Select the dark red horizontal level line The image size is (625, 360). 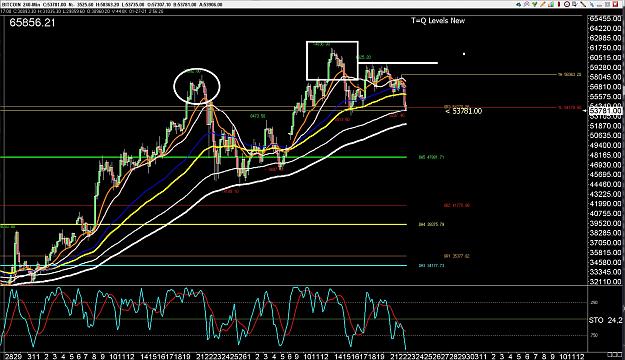203,206
